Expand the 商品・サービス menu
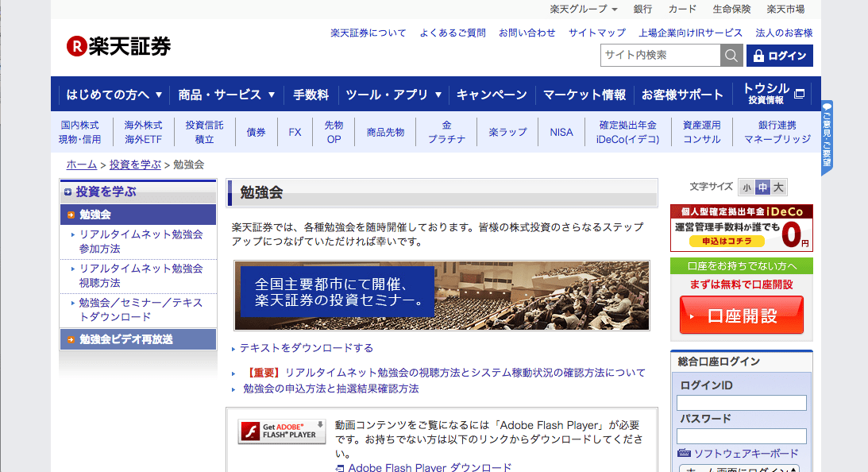868x472 pixels. click(227, 95)
